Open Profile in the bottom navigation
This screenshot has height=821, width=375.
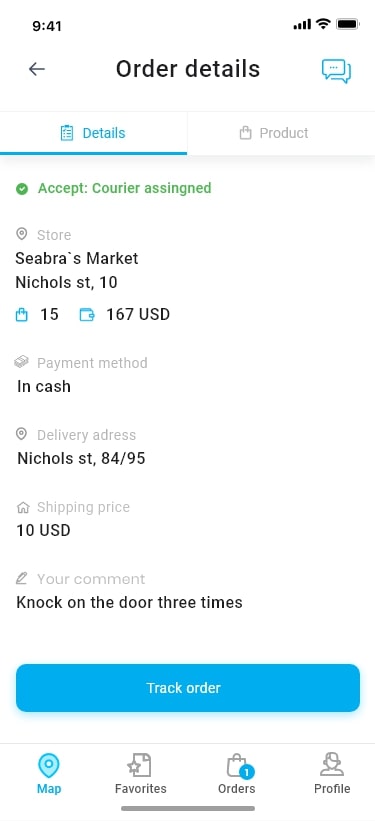click(x=332, y=774)
